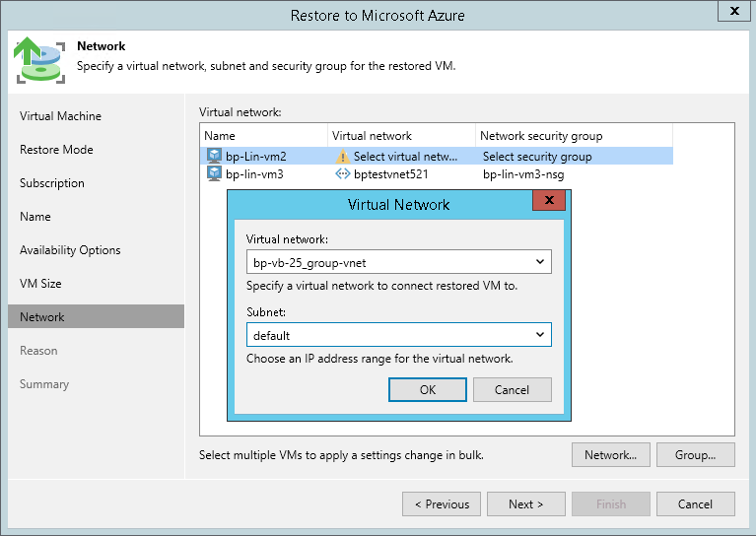This screenshot has height=536, width=756.
Task: Go back with the Previous button
Action: (x=442, y=504)
